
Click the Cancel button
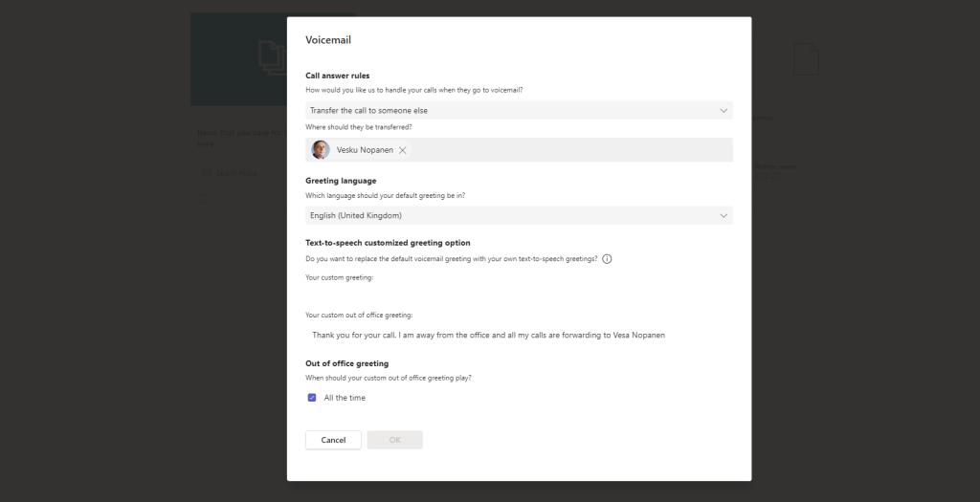333,440
